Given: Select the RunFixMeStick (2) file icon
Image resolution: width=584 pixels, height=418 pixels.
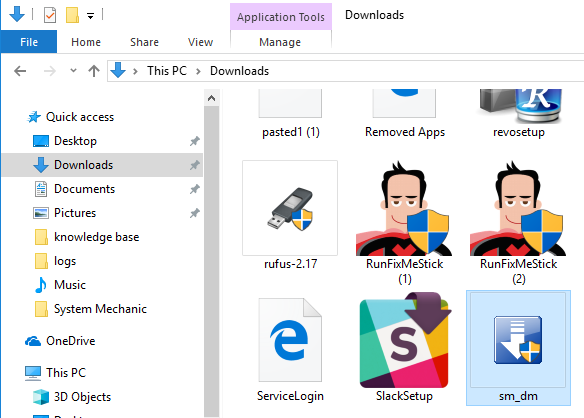Looking at the screenshot, I should coord(518,208).
